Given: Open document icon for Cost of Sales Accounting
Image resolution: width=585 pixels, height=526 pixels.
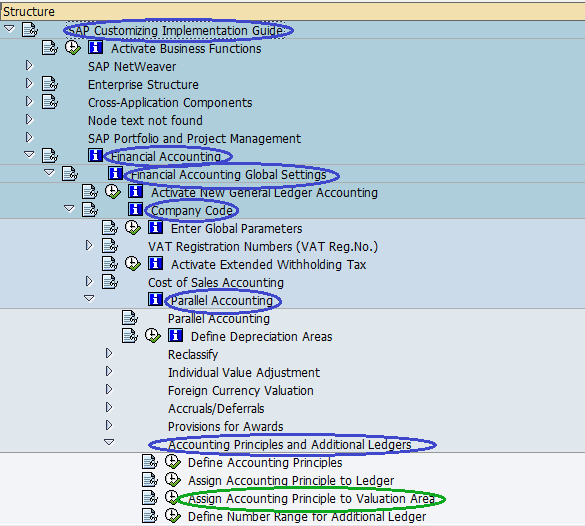Looking at the screenshot, I should point(110,282).
